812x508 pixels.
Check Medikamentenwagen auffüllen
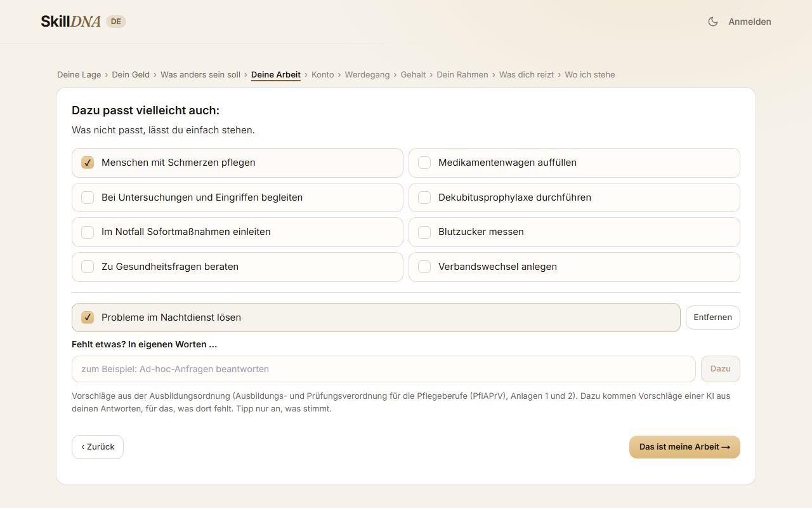pos(574,163)
